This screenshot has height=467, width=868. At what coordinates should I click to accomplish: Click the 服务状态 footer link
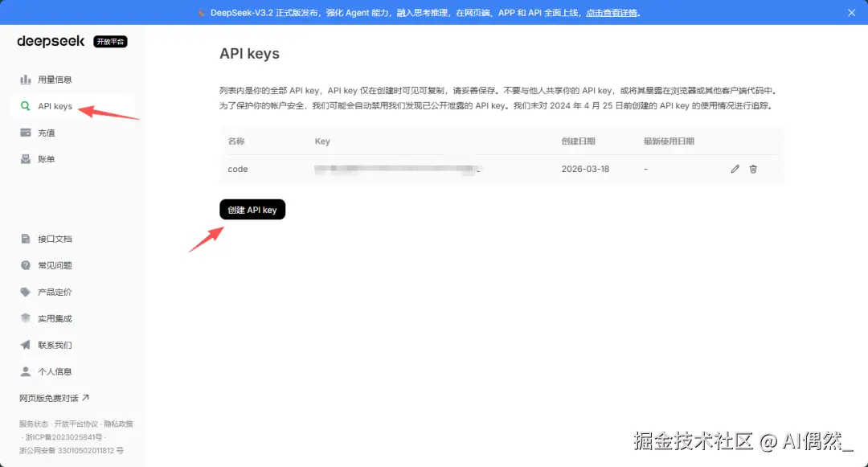pos(34,424)
